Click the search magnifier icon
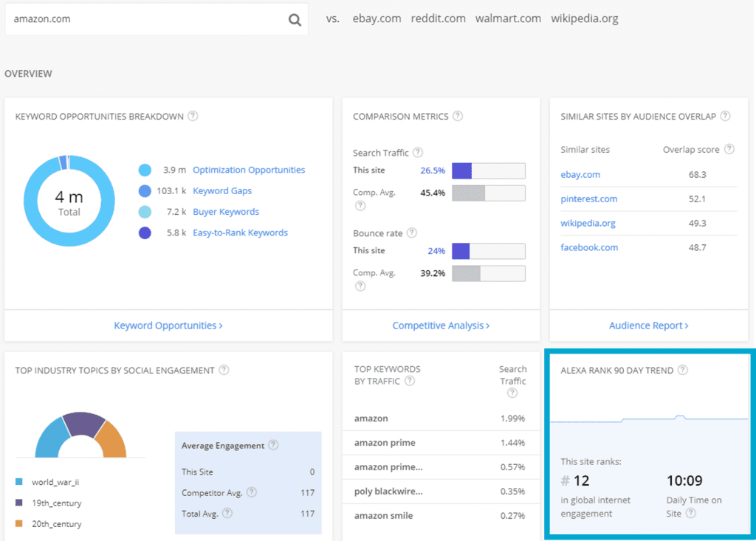 [x=295, y=20]
